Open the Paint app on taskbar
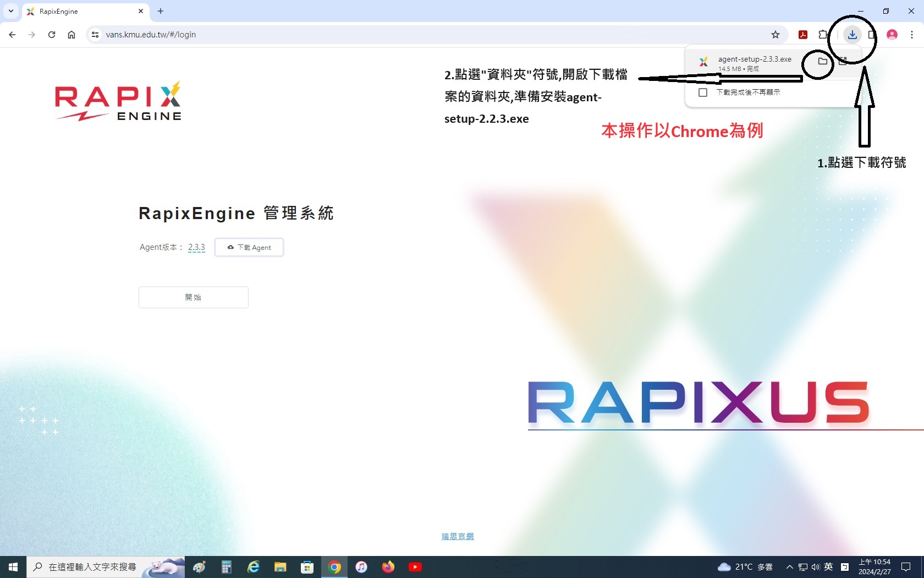Image resolution: width=924 pixels, height=578 pixels. [x=200, y=567]
